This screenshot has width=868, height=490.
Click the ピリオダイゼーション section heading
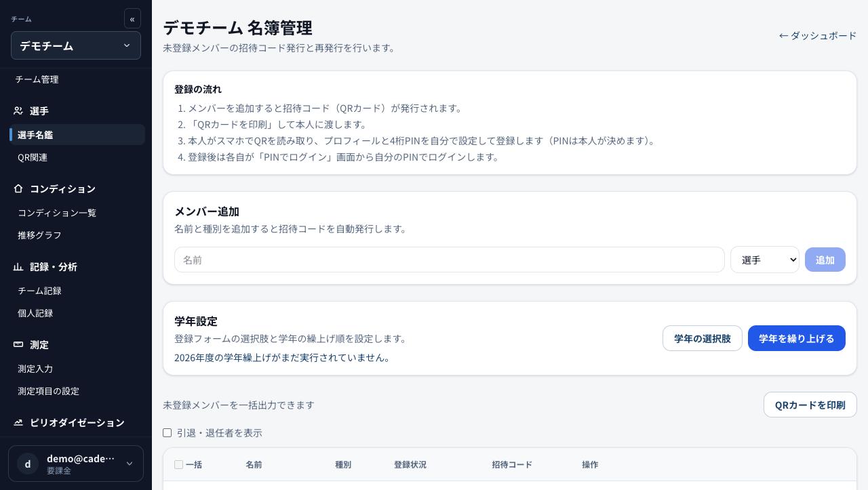coord(77,422)
